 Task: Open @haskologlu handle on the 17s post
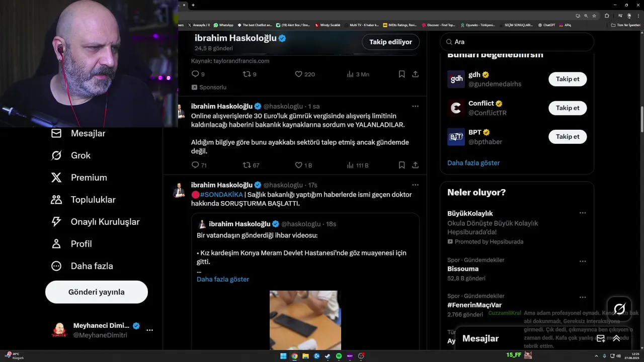pyautogui.click(x=283, y=185)
